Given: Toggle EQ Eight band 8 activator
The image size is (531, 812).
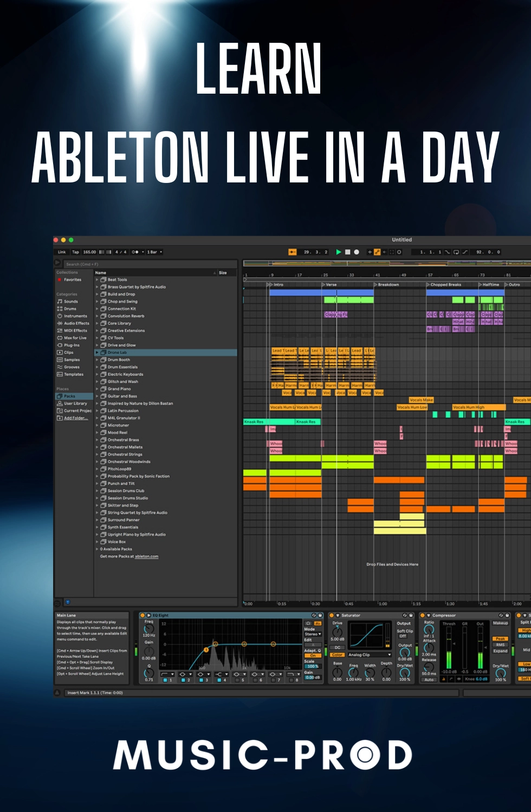Looking at the screenshot, I should pyautogui.click(x=290, y=680).
